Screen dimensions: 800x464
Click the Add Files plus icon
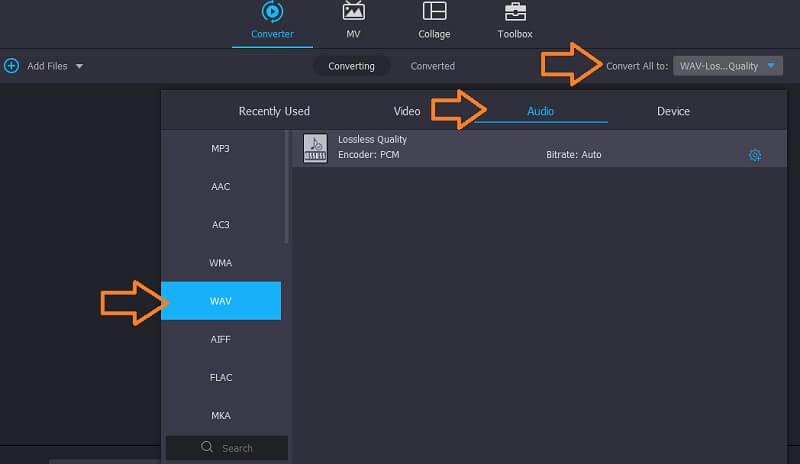[12, 66]
